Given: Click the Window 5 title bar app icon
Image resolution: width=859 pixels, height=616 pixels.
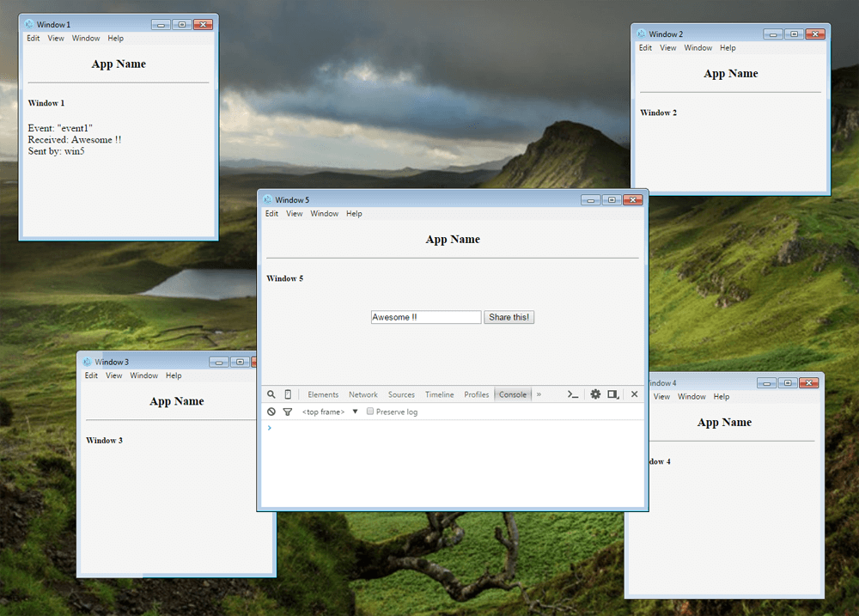Looking at the screenshot, I should 267,199.
